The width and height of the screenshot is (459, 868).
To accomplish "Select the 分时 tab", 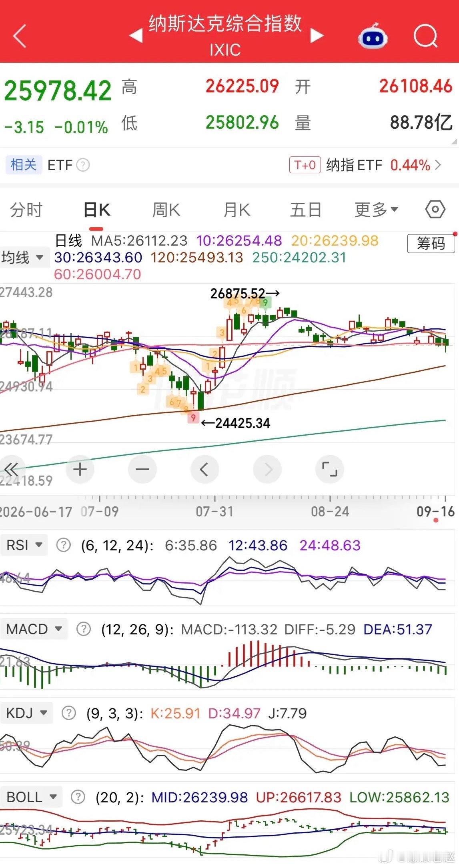I will tap(26, 210).
